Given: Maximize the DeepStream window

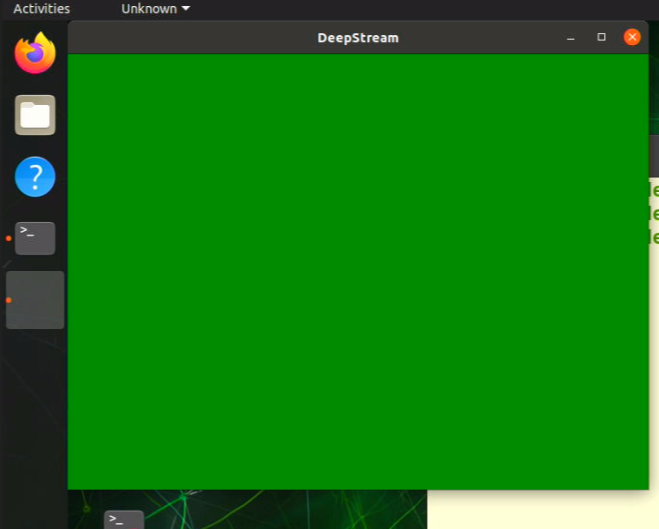Looking at the screenshot, I should click(x=601, y=37).
